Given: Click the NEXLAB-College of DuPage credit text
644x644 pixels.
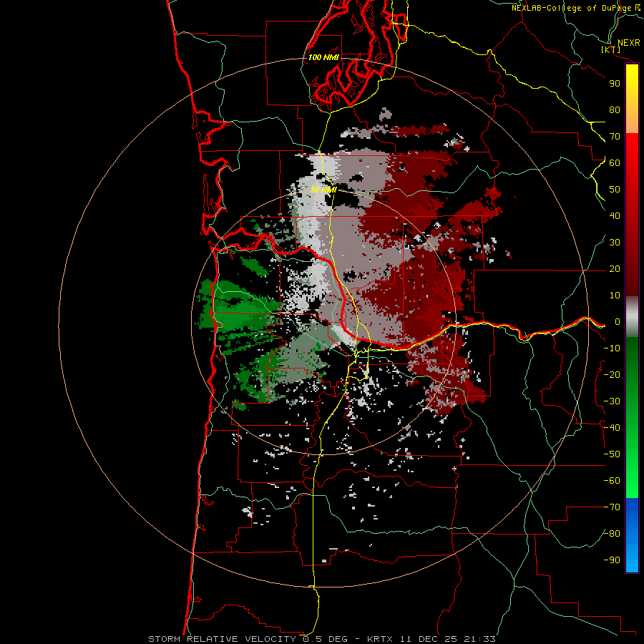Looking at the screenshot, I should coord(572,8).
